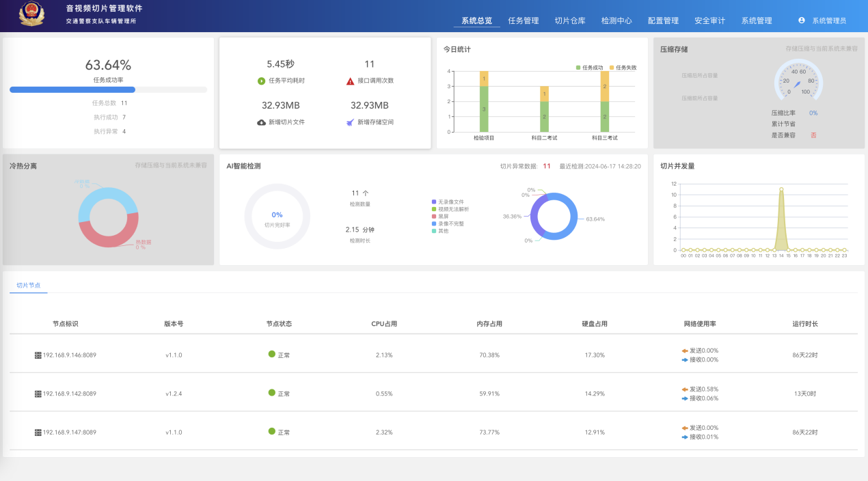Click the peak point in 切片并发量 chart
Screen dimensions: 868x481
pos(781,189)
